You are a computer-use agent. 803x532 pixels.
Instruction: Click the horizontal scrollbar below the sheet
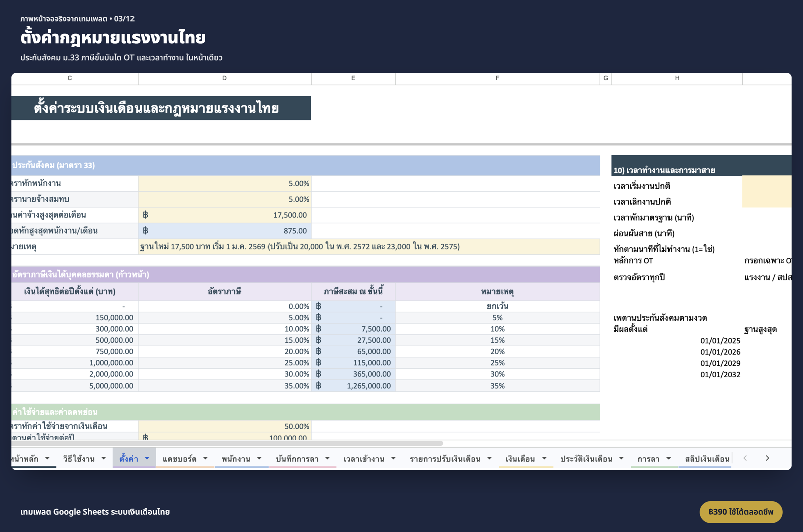pos(227,443)
